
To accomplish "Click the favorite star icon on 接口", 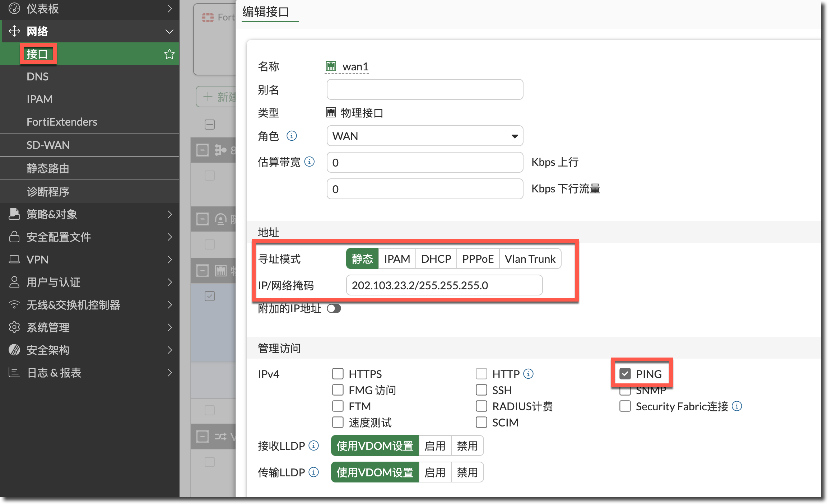I will pyautogui.click(x=169, y=54).
